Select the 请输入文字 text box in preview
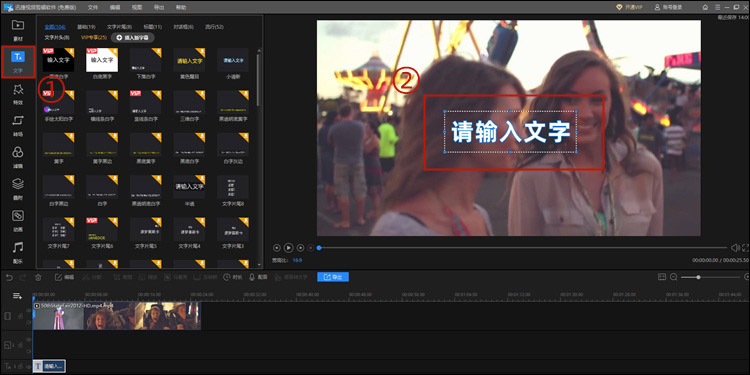This screenshot has width=750, height=375. pos(510,132)
